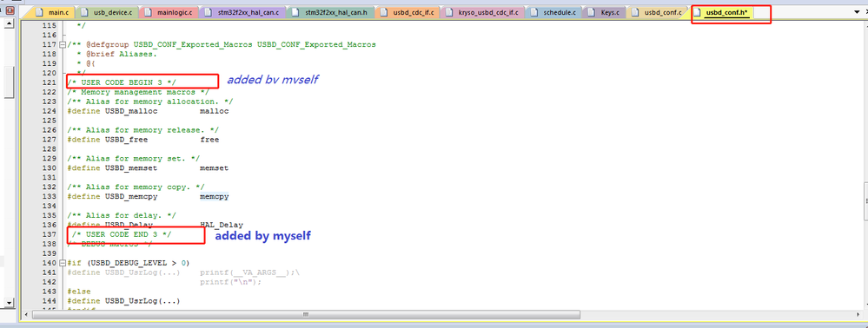Viewport: 868px width, 328px height.
Task: Click 'Alias for delay.' comment on line 135
Action: coord(122,215)
